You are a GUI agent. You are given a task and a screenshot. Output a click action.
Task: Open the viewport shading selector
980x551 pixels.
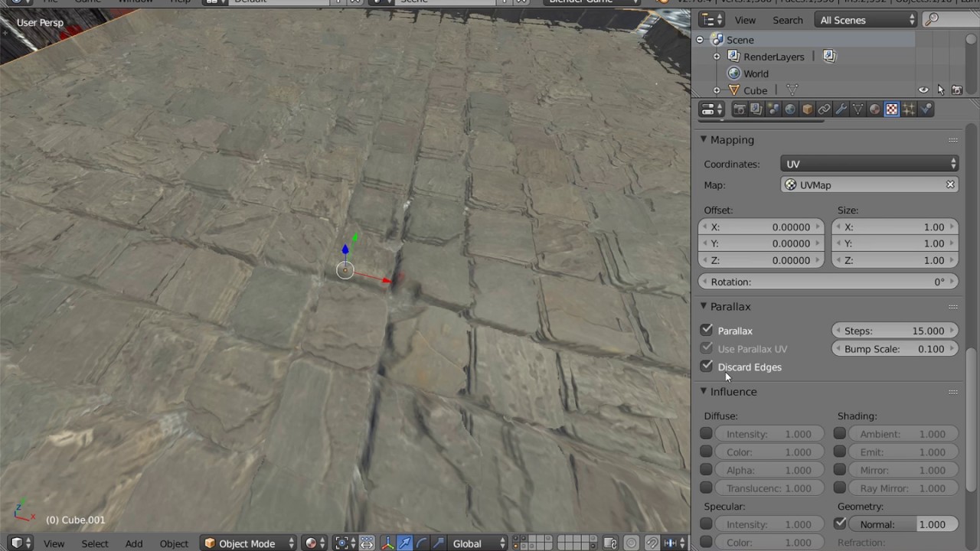[315, 543]
